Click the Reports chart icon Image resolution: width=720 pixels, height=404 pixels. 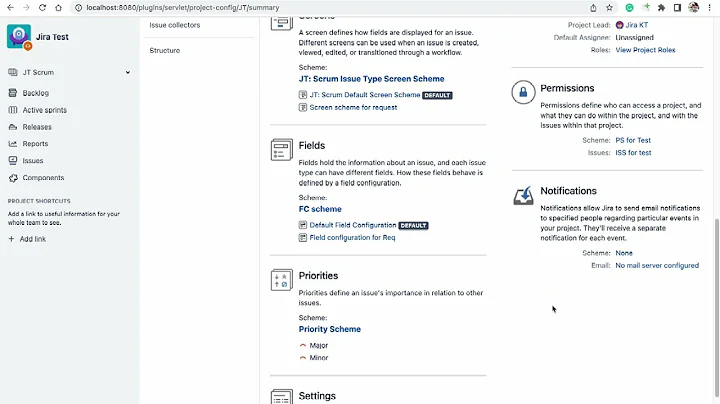click(13, 144)
